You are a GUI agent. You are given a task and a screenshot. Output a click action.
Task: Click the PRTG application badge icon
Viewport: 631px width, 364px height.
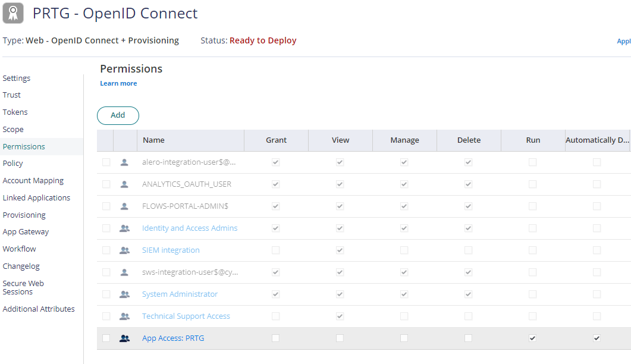[12, 13]
